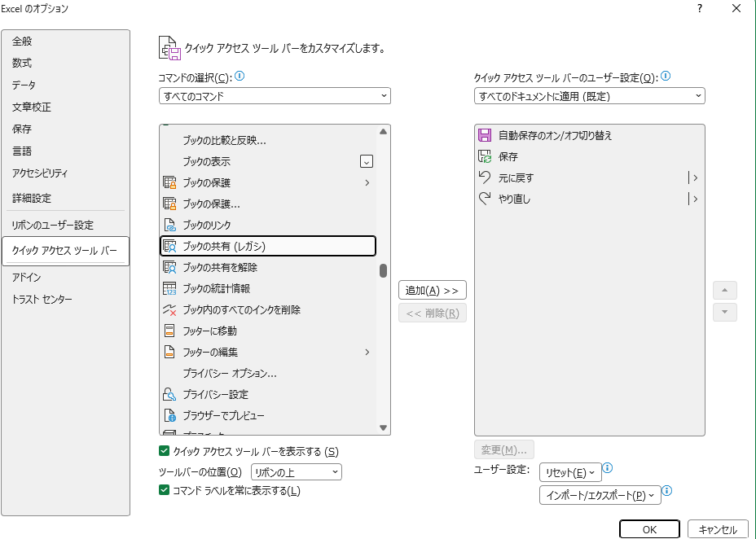Screen dimensions: 756x539
Task: Click the 追加(A) >> button
Action: click(433, 291)
